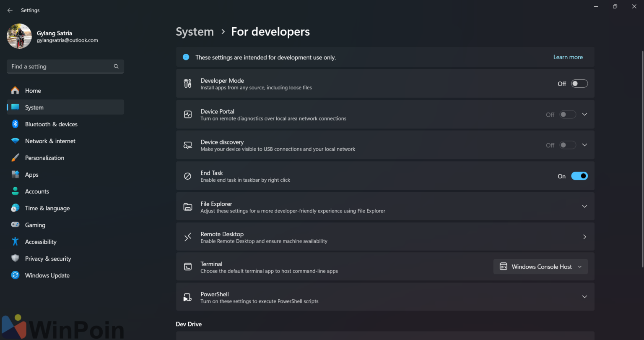Click the End Task prohibition icon
Viewport: 644px width, 340px height.
click(x=187, y=175)
